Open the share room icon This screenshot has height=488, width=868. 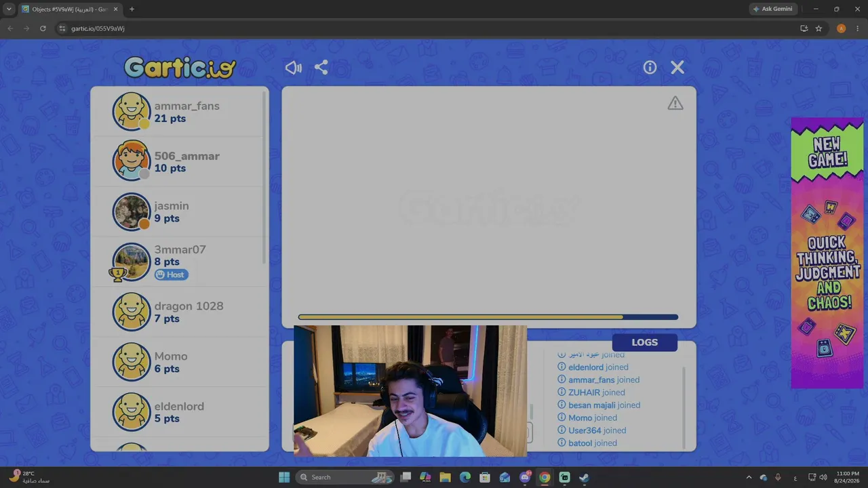321,68
